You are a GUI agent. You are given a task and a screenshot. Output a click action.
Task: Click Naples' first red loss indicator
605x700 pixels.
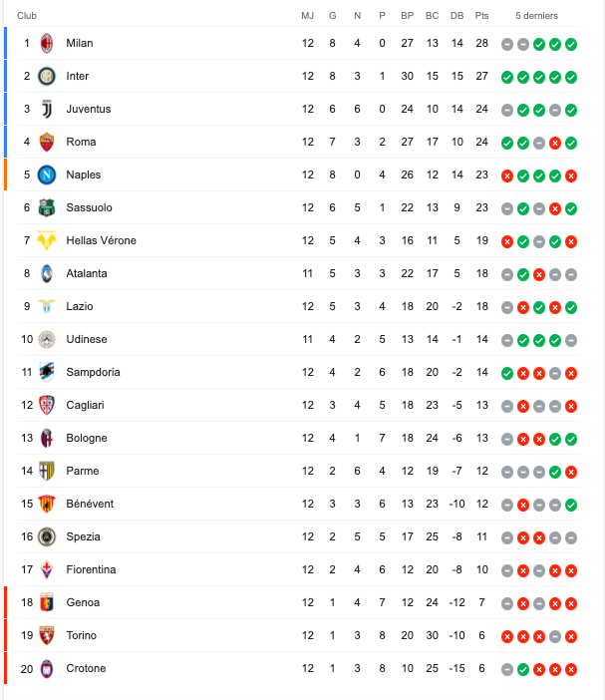pyautogui.click(x=507, y=175)
